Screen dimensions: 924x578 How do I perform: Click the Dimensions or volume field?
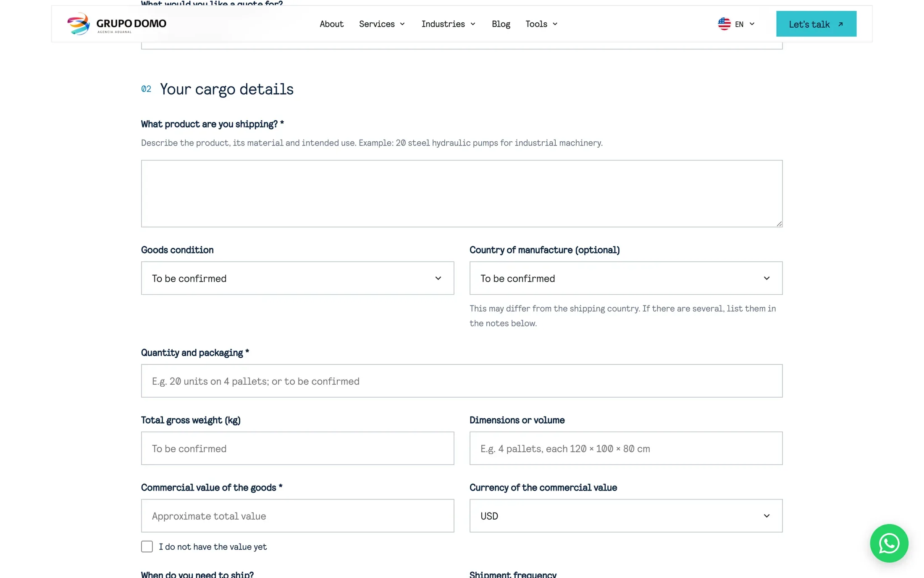[626, 448]
